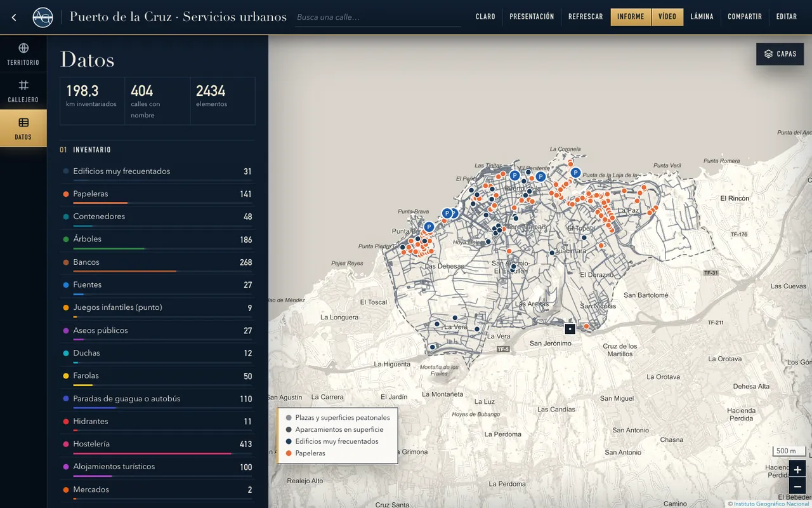Select the Datos sidebar tab
Image resolution: width=812 pixels, height=508 pixels.
pos(23,128)
